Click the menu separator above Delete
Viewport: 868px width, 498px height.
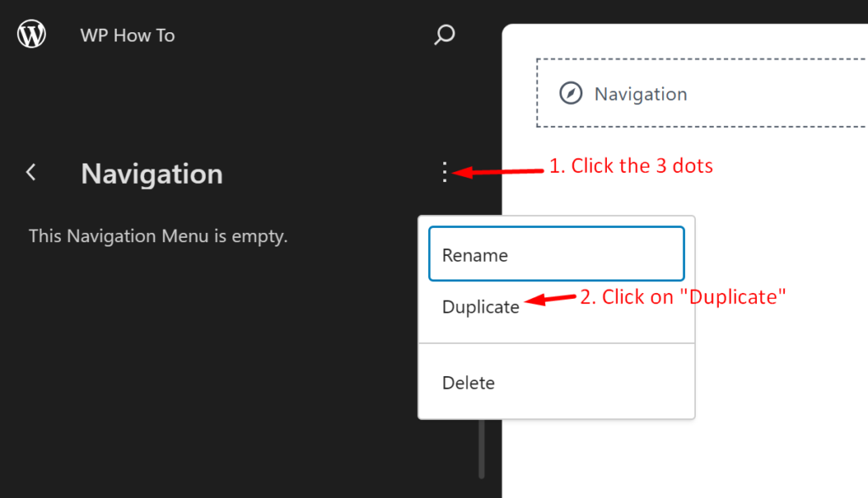[x=556, y=343]
